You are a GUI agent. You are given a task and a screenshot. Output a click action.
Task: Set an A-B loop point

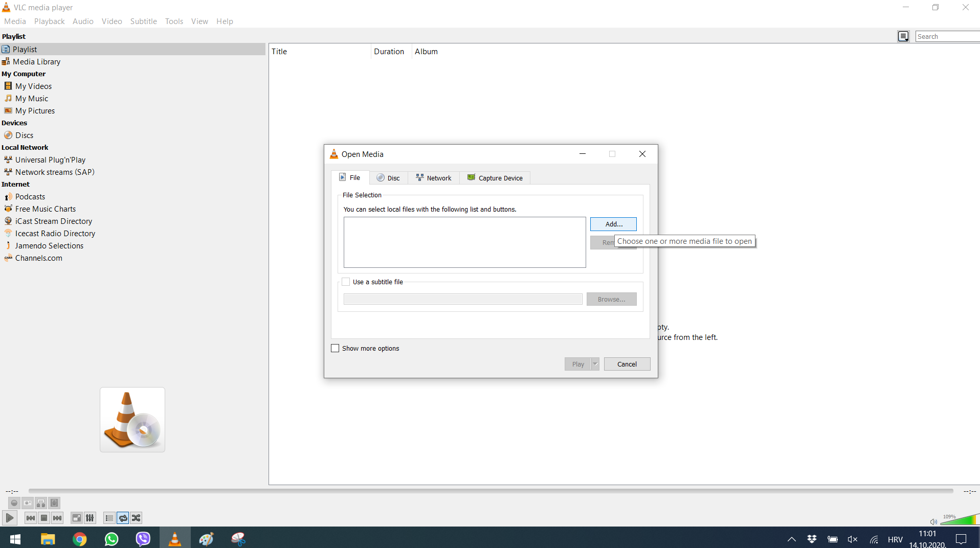(x=41, y=503)
